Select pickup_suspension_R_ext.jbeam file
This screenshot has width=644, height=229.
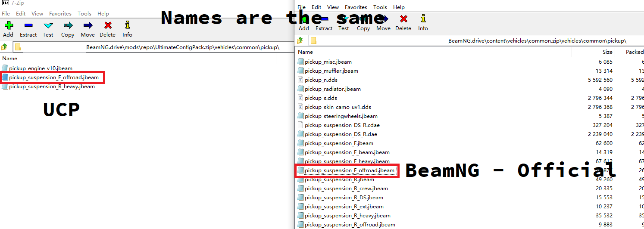pyautogui.click(x=344, y=207)
